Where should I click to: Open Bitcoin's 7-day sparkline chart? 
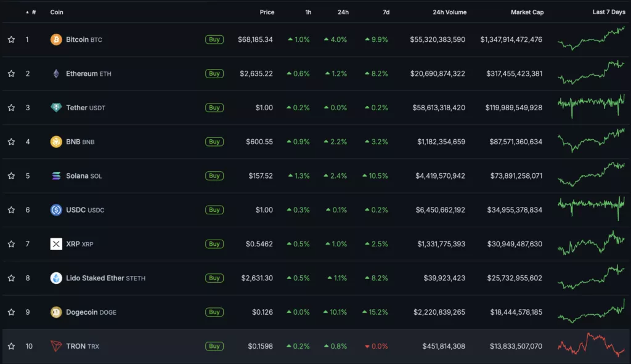coord(590,39)
